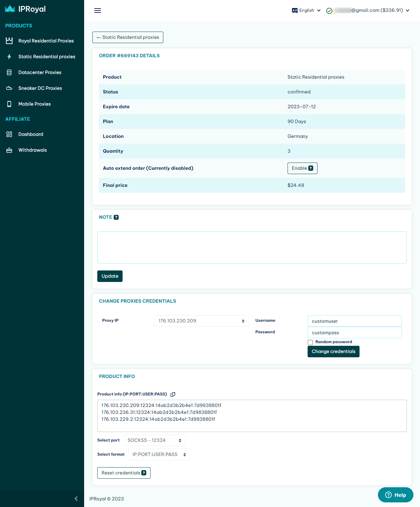Screen dimensions: 420x507
Task: Open the Help chat button
Action: [396, 495]
